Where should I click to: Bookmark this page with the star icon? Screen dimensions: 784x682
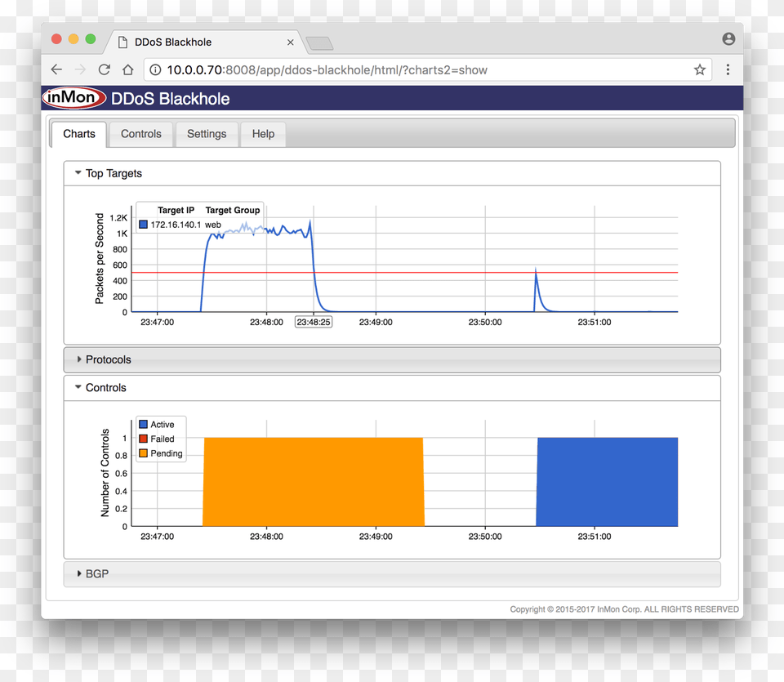tap(699, 70)
